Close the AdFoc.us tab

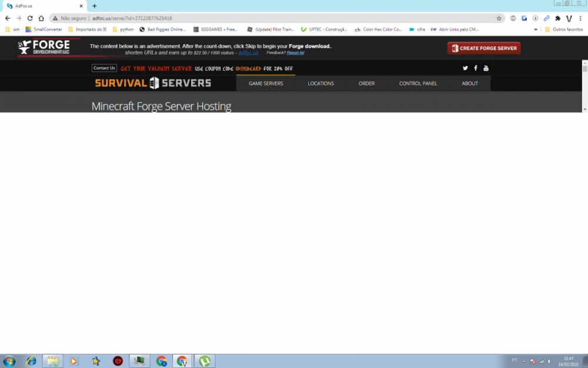click(81, 6)
